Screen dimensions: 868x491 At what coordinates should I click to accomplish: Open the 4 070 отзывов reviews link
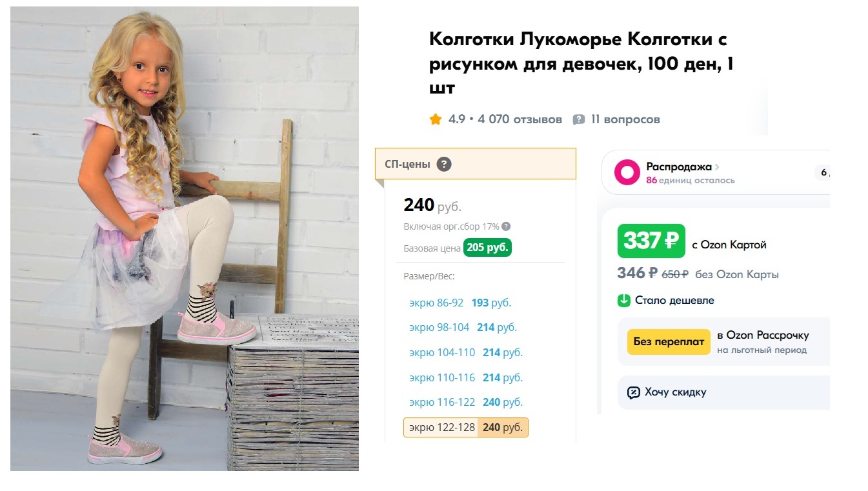tap(520, 119)
